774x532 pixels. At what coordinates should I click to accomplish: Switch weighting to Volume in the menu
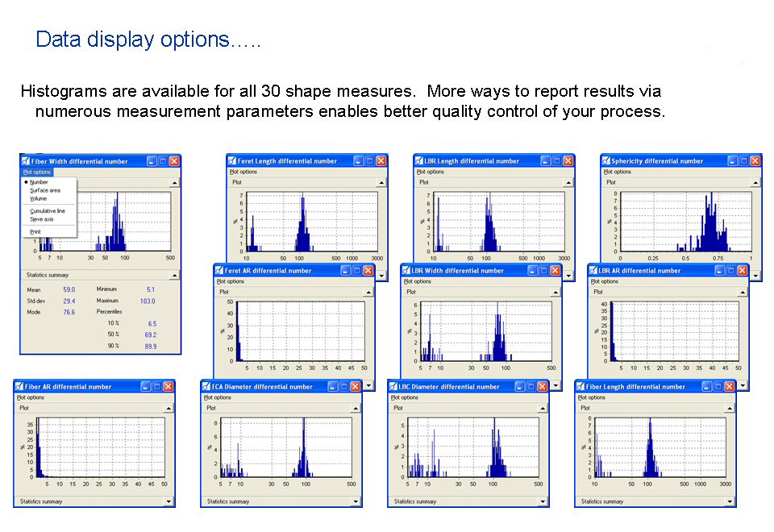(x=38, y=198)
